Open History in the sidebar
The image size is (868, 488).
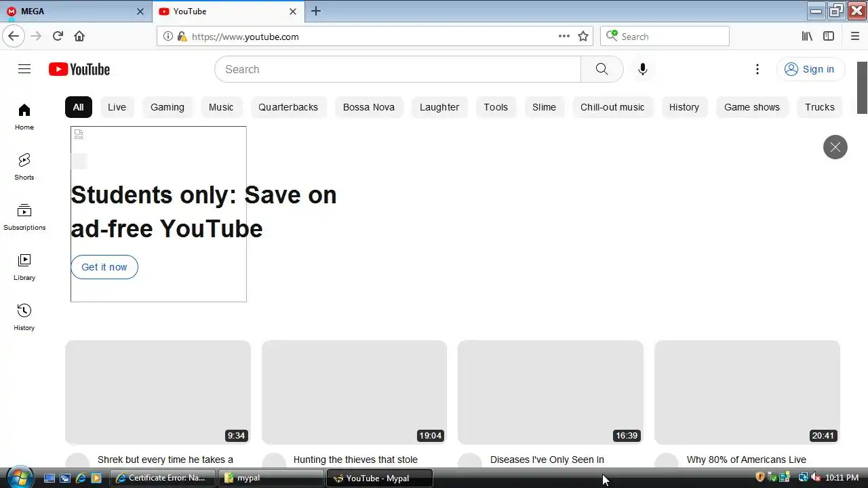(x=24, y=317)
